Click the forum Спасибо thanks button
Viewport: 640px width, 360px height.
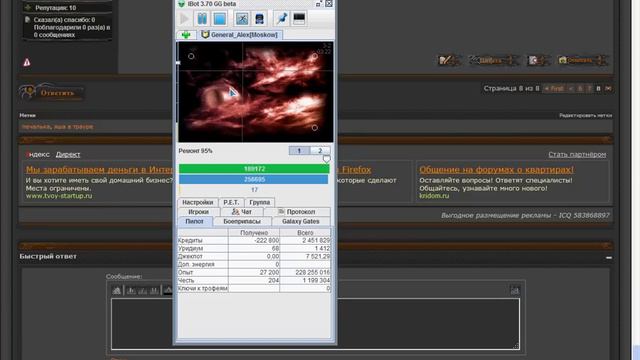583,60
